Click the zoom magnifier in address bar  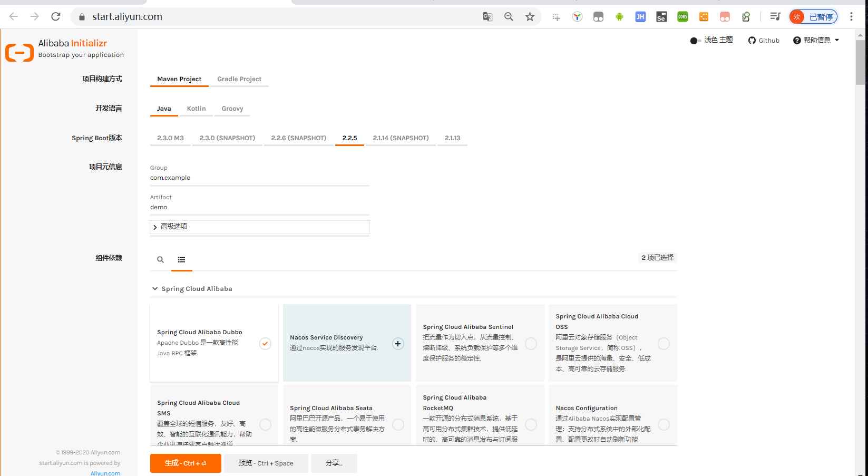[x=509, y=17]
